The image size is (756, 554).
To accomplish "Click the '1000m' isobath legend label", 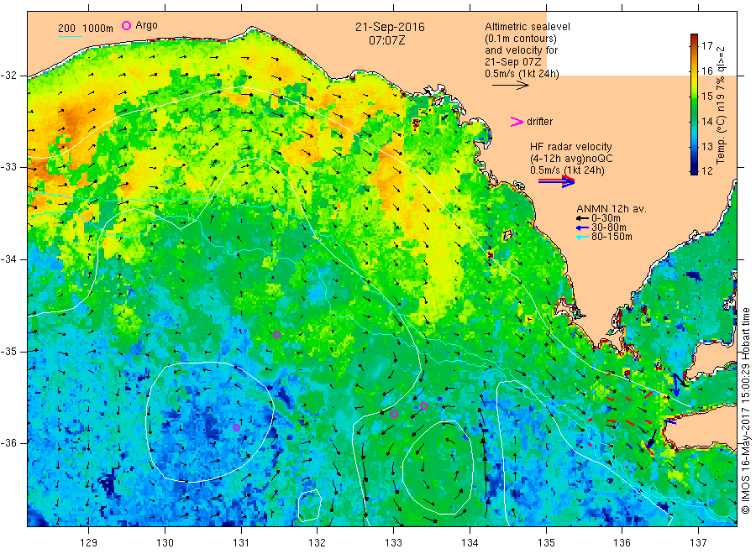I will (98, 29).
